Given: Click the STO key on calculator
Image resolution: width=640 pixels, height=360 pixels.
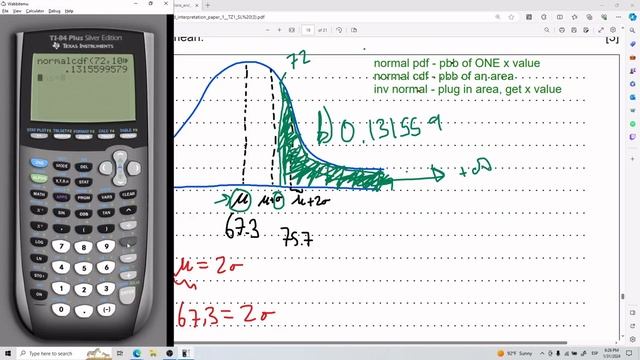Looking at the screenshot, I should pos(39,276).
